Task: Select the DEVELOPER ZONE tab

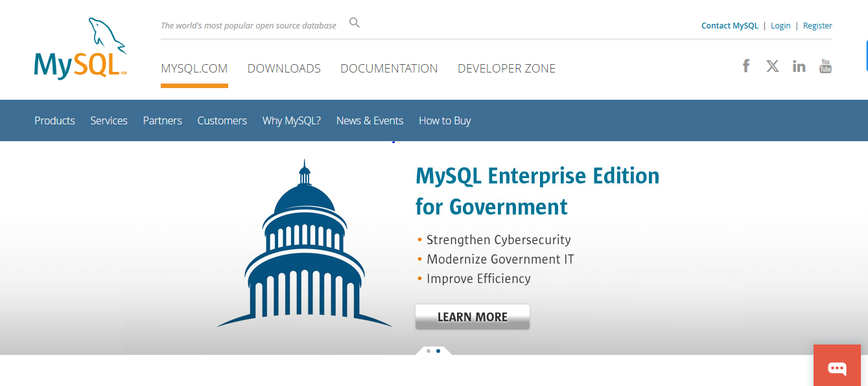Action: (506, 68)
